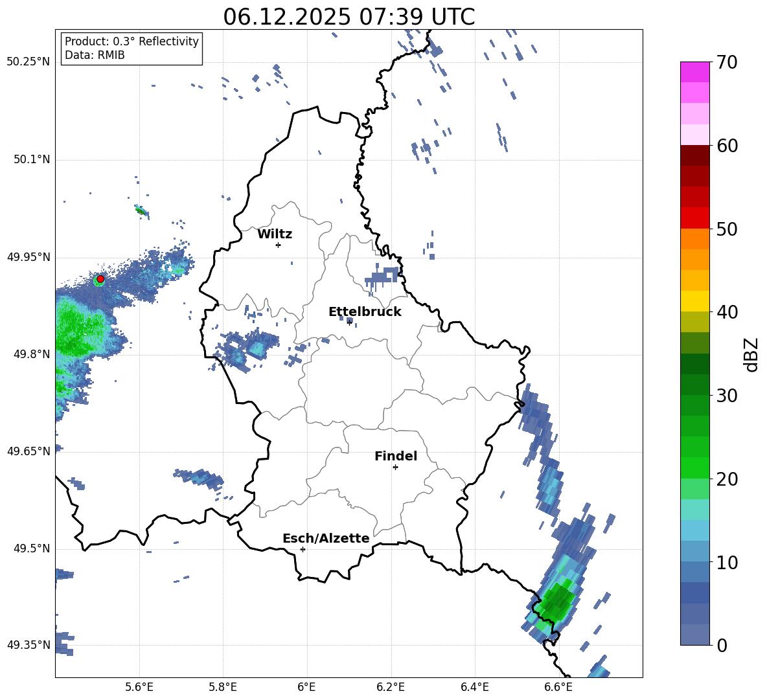Click the 50.25°N latitude label
The width and height of the screenshot is (767, 700).
pyautogui.click(x=29, y=62)
